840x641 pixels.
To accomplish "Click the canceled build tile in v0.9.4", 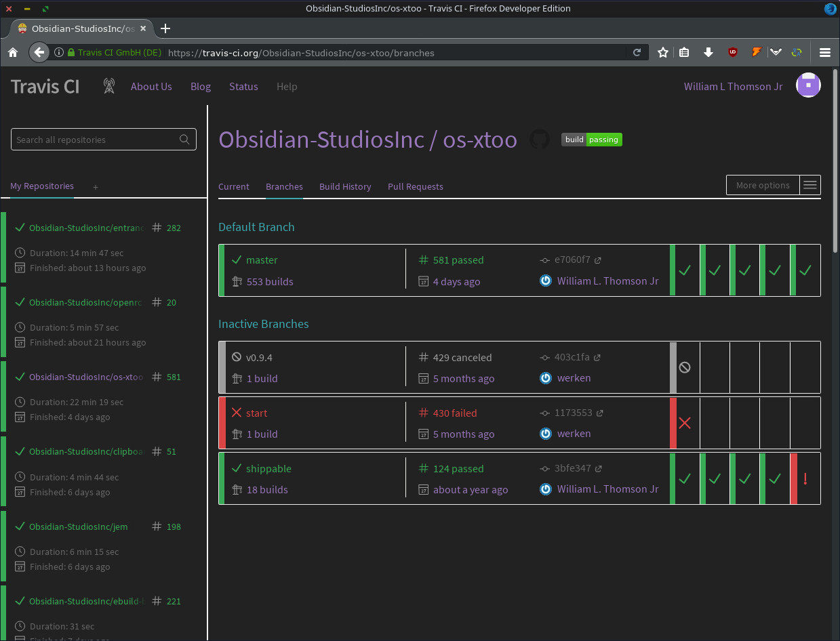I will click(684, 367).
